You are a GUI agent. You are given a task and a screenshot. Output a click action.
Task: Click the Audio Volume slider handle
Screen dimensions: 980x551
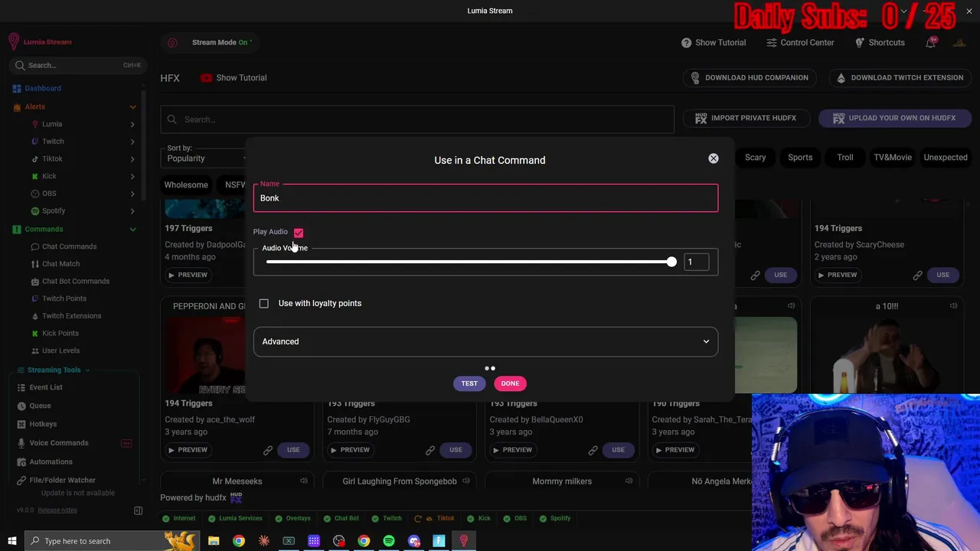pyautogui.click(x=671, y=262)
